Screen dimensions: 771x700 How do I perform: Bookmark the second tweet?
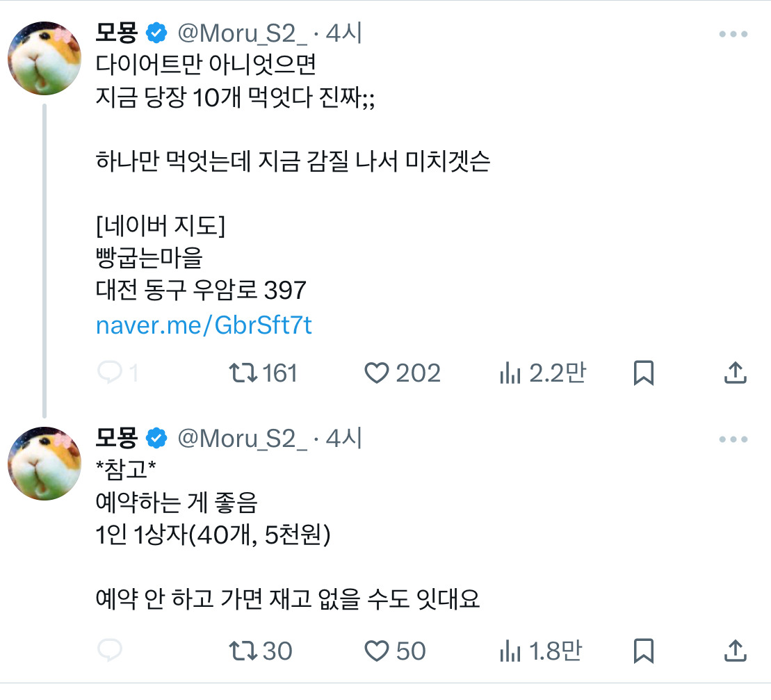(642, 651)
